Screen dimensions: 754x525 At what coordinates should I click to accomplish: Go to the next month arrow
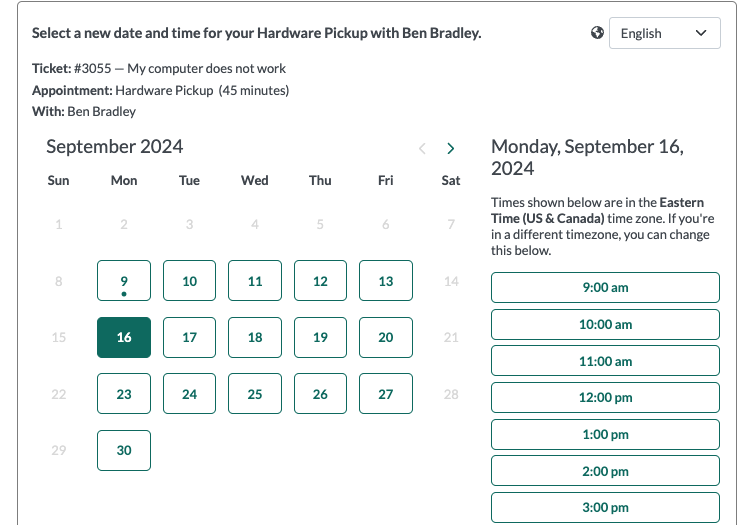pos(451,148)
